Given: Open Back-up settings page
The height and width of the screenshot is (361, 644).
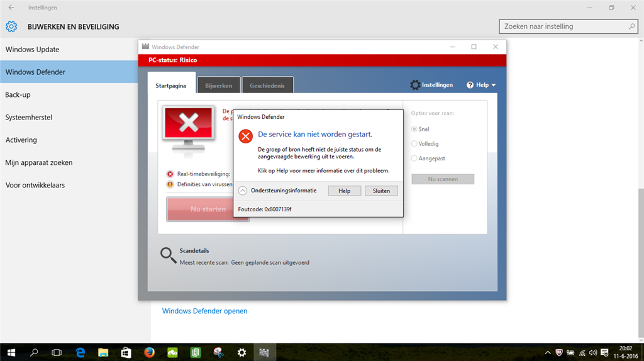Looking at the screenshot, I should point(69,94).
